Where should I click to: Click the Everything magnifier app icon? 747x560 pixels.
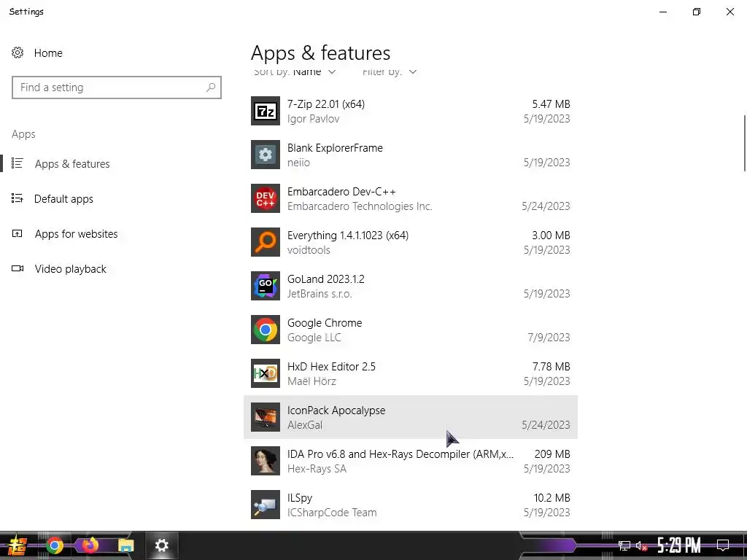[x=266, y=242]
